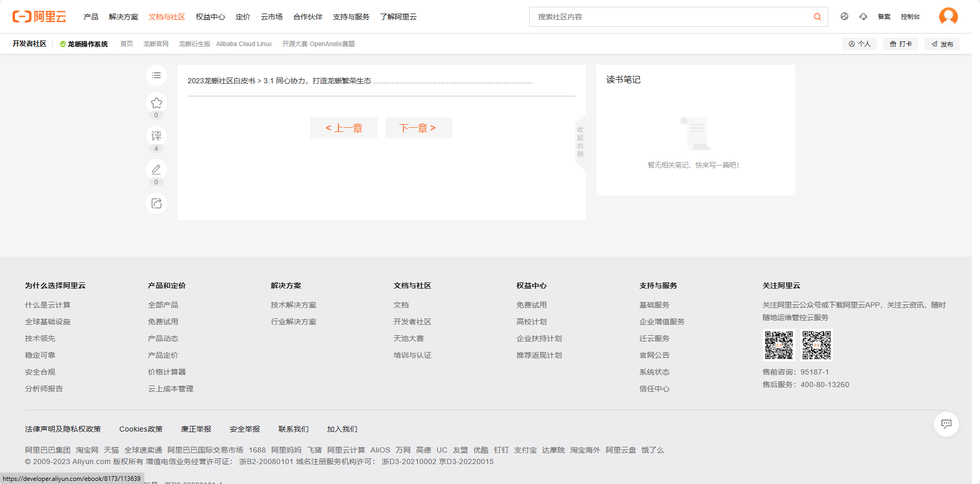
Task: Open the 控制台 console link
Action: 910,17
